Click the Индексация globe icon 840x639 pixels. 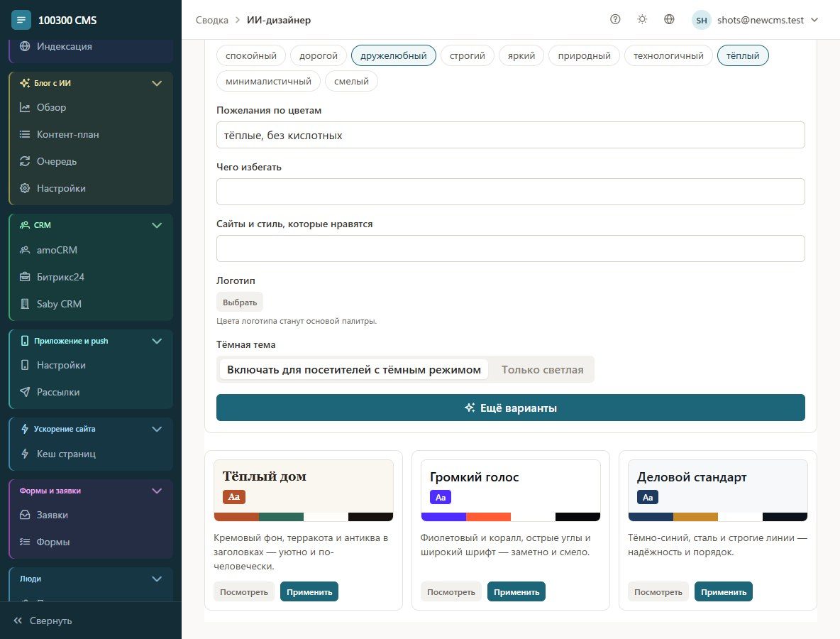click(x=25, y=46)
